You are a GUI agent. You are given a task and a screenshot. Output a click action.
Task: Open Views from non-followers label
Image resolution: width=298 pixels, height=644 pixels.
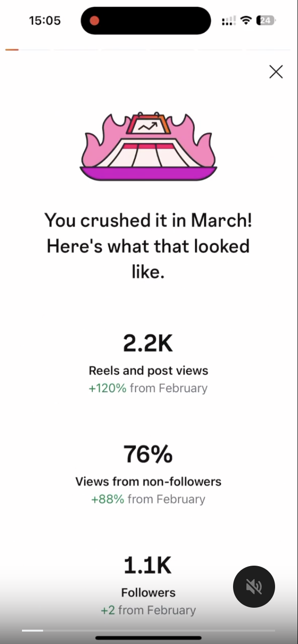point(148,481)
